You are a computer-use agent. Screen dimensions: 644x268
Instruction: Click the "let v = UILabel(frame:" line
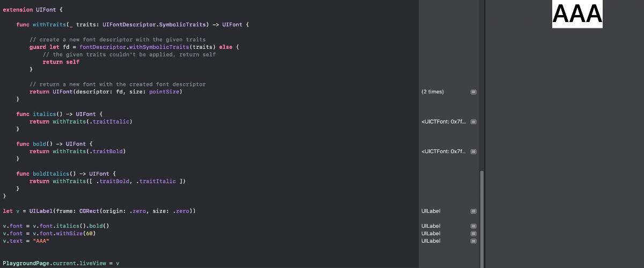99,212
